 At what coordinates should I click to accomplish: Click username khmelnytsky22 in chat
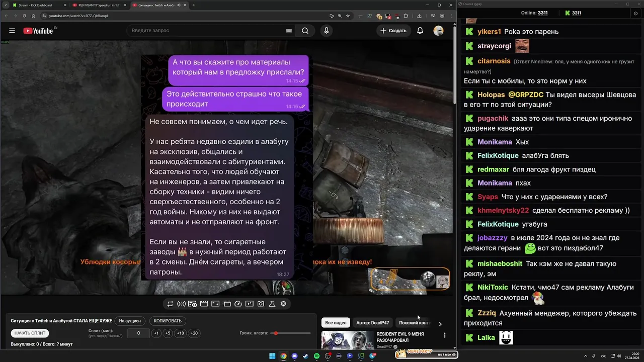pyautogui.click(x=503, y=211)
